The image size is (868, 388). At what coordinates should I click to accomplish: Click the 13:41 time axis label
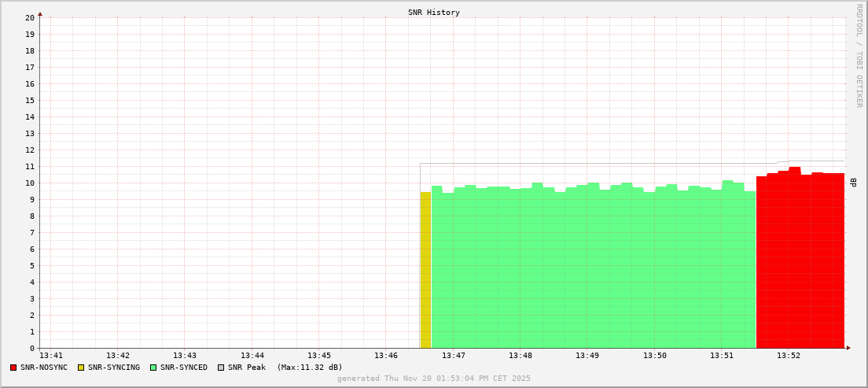(50, 356)
